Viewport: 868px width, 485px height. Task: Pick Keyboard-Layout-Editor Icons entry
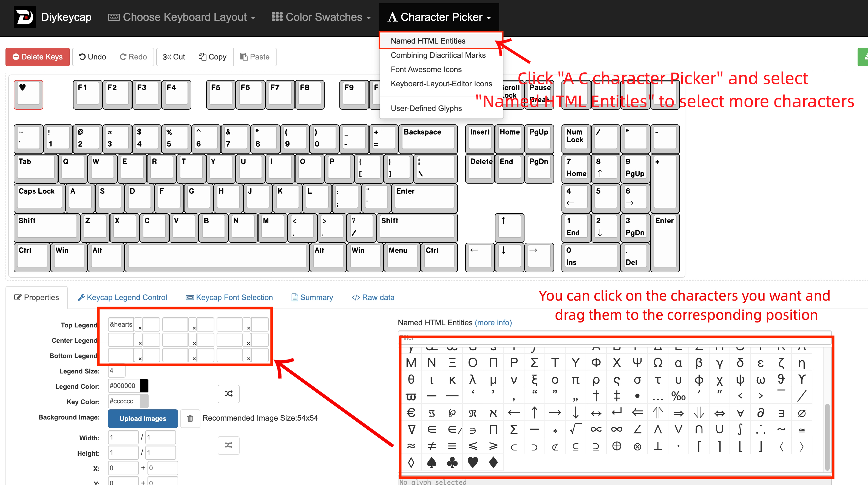(x=441, y=84)
